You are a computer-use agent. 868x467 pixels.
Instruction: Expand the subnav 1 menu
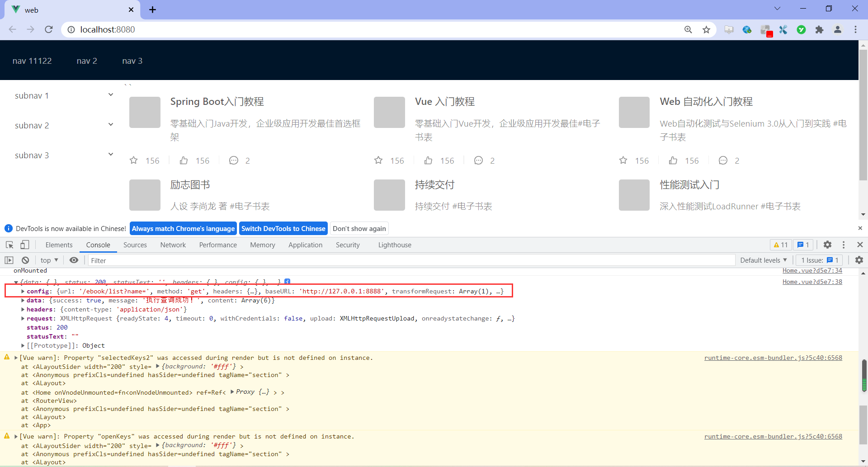pos(63,95)
